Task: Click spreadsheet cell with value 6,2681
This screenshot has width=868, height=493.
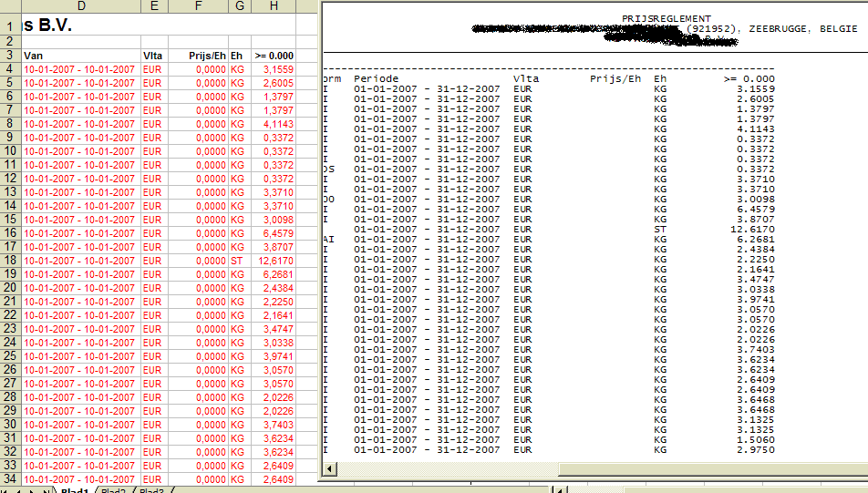Action: coord(274,274)
